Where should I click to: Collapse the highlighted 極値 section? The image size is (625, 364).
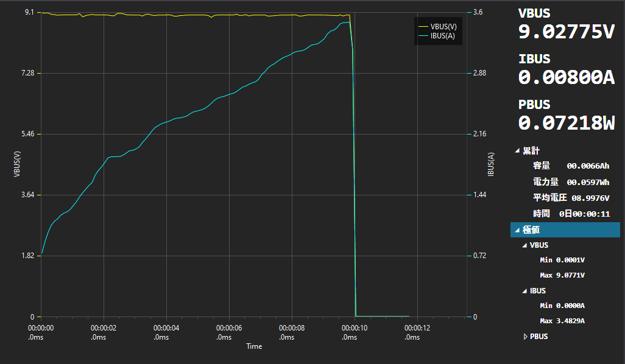pos(517,230)
